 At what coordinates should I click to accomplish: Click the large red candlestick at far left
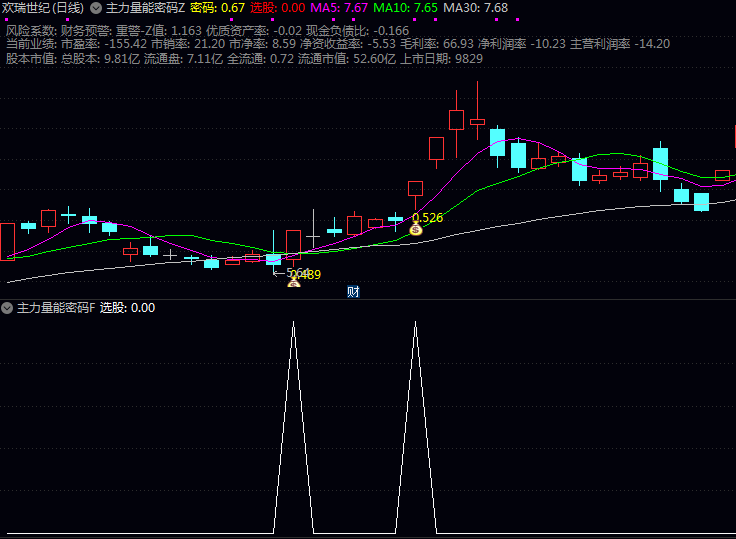pyautogui.click(x=7, y=241)
